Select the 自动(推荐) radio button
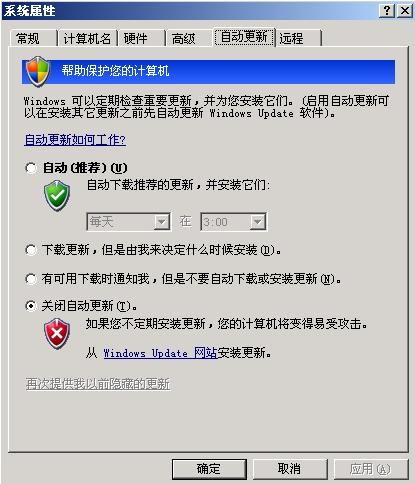415x484 pixels. tap(31, 168)
